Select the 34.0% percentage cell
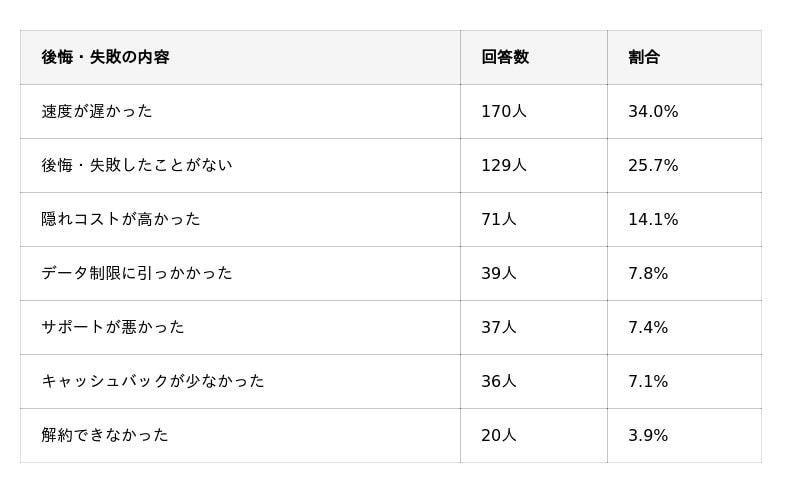This screenshot has width=800, height=493. (x=653, y=111)
